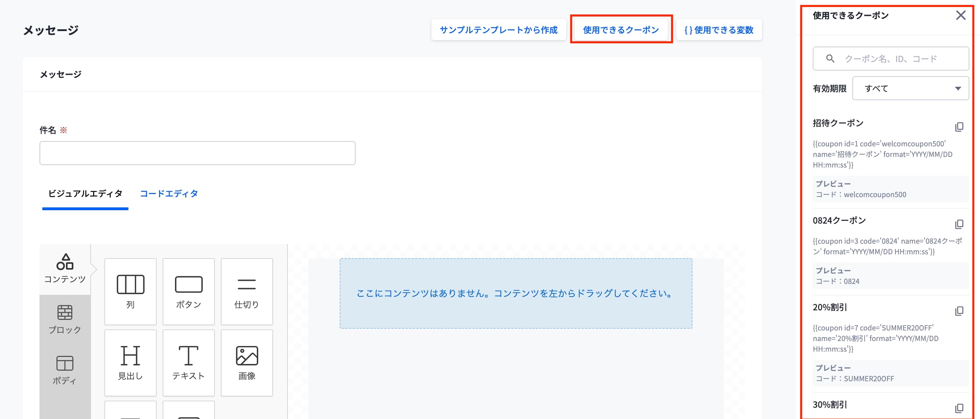Copy the 0824クーポン coupon tag

point(959,224)
